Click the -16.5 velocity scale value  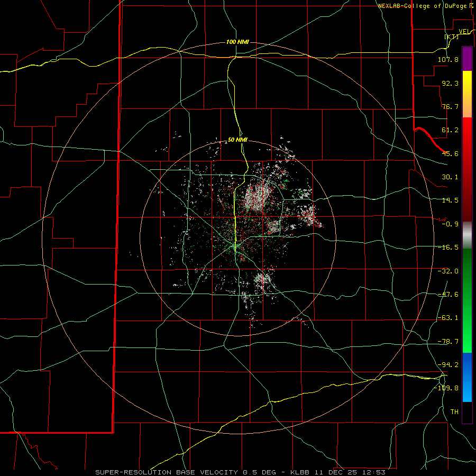click(448, 248)
